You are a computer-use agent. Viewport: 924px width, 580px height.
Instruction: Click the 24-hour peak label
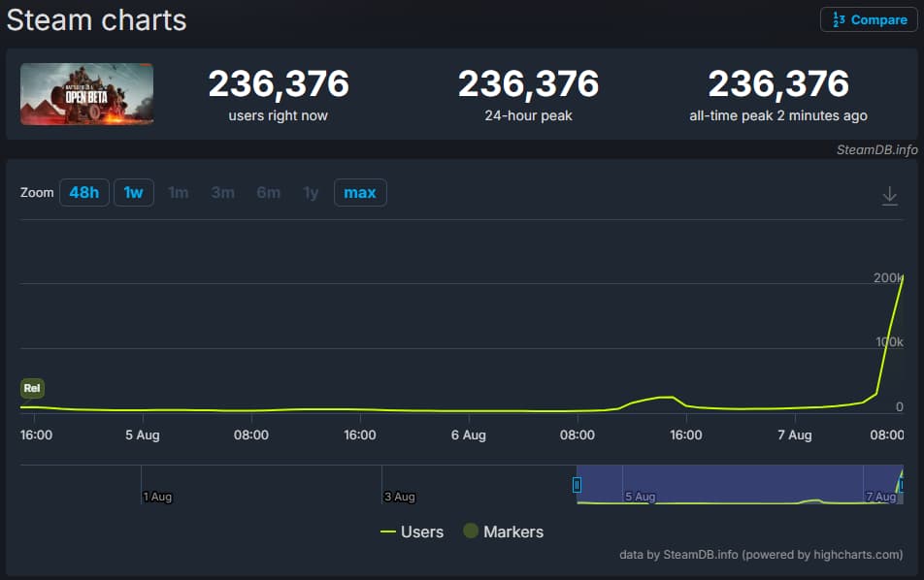point(528,115)
